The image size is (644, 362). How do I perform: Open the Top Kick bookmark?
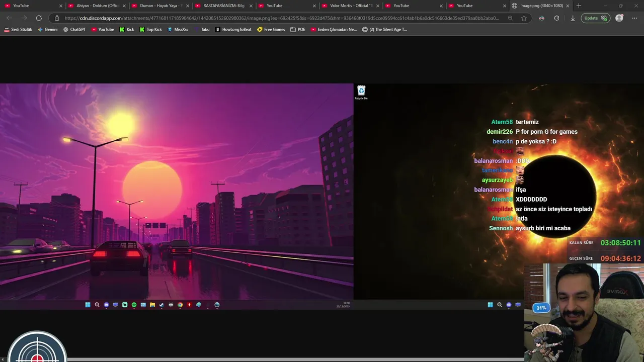coord(150,29)
